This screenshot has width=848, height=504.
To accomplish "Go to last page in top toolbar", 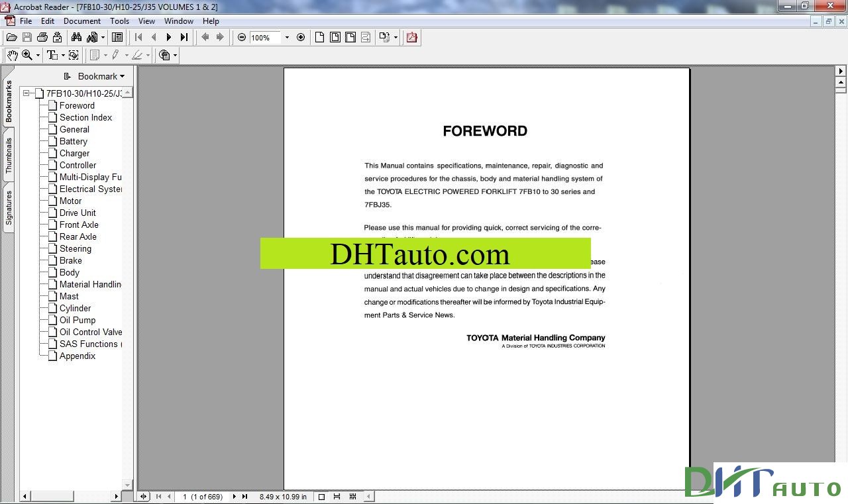I will pos(184,37).
